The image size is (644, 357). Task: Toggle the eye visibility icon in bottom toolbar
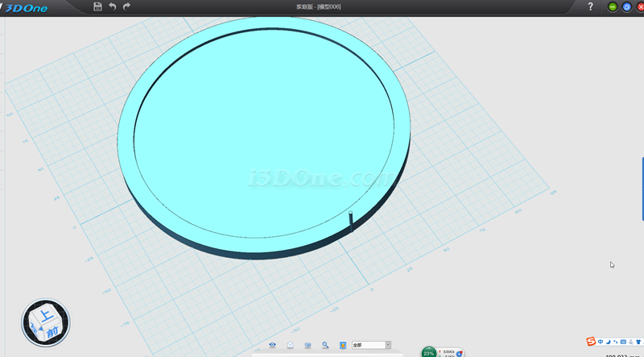272,345
